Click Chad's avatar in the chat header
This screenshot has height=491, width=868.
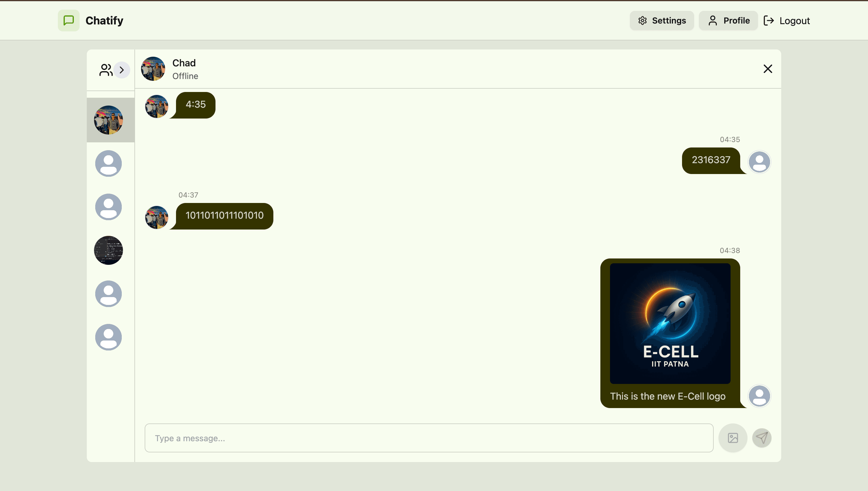pos(153,69)
